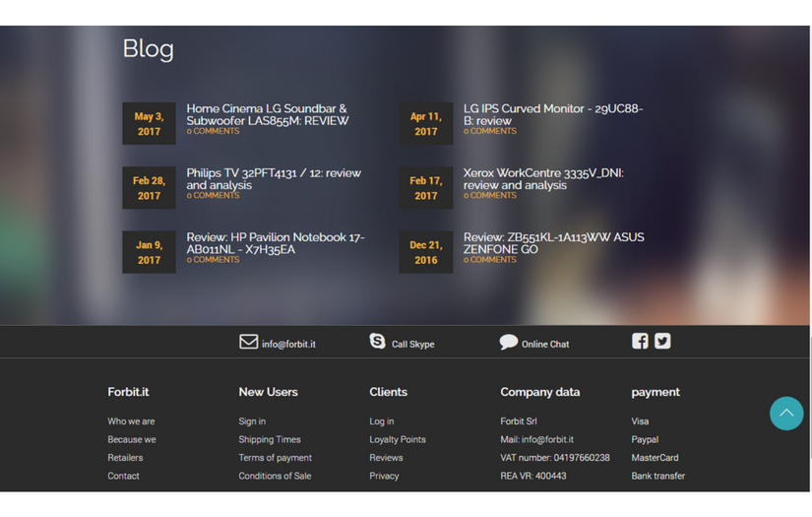Open the Shipping Times footer link
Viewport: 812px width, 517px height.
point(270,439)
